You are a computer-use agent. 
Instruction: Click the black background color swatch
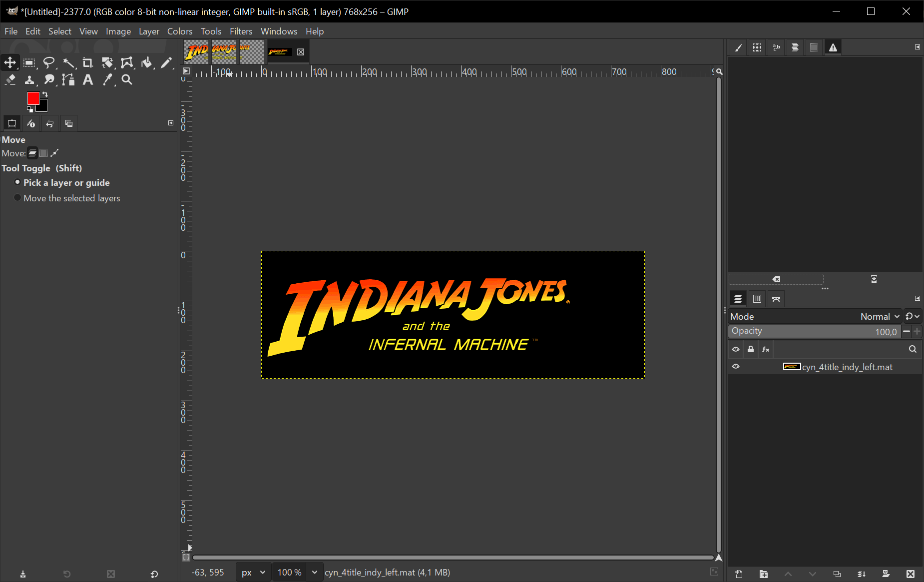pos(43,107)
